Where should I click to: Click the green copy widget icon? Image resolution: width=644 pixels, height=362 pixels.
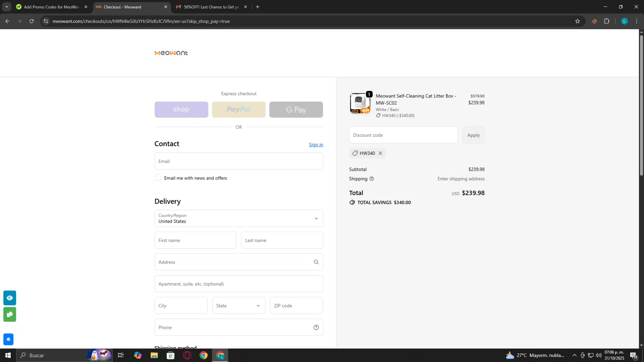(x=9, y=314)
